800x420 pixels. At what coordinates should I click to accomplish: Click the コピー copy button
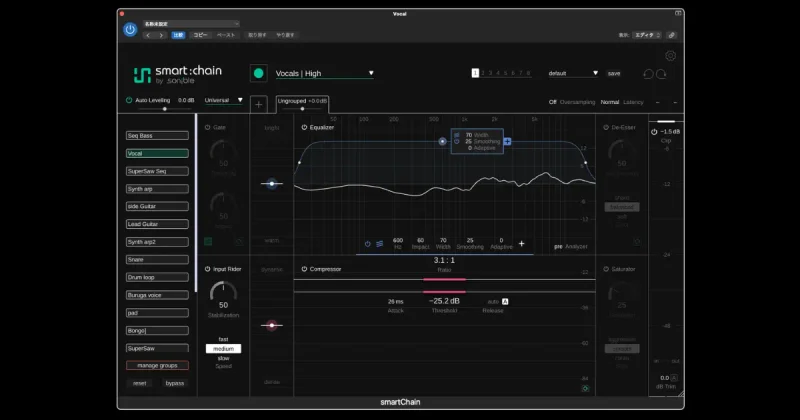200,35
